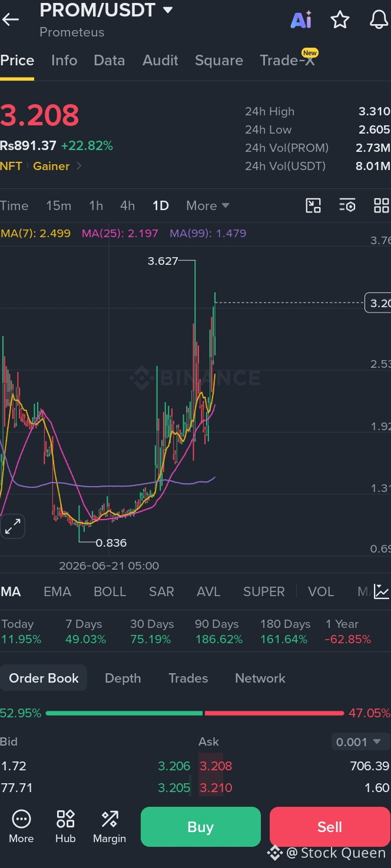Enable the BOLL indicator
This screenshot has height=868, width=391.
110,591
